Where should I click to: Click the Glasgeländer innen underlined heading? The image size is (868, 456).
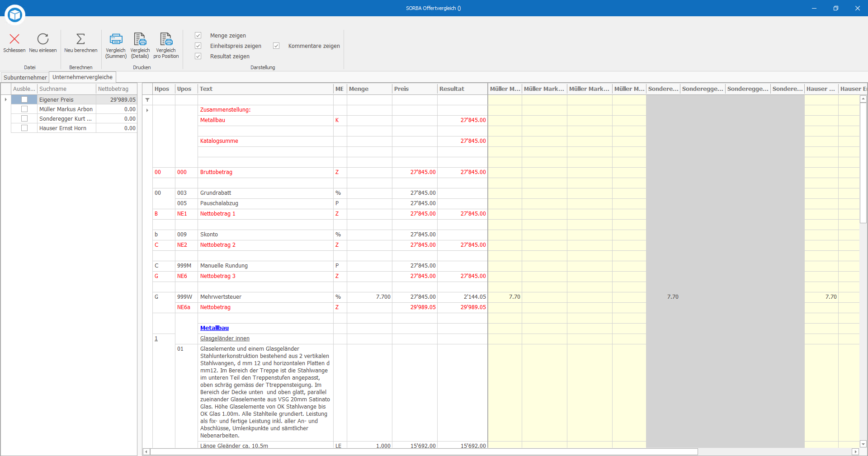point(225,338)
